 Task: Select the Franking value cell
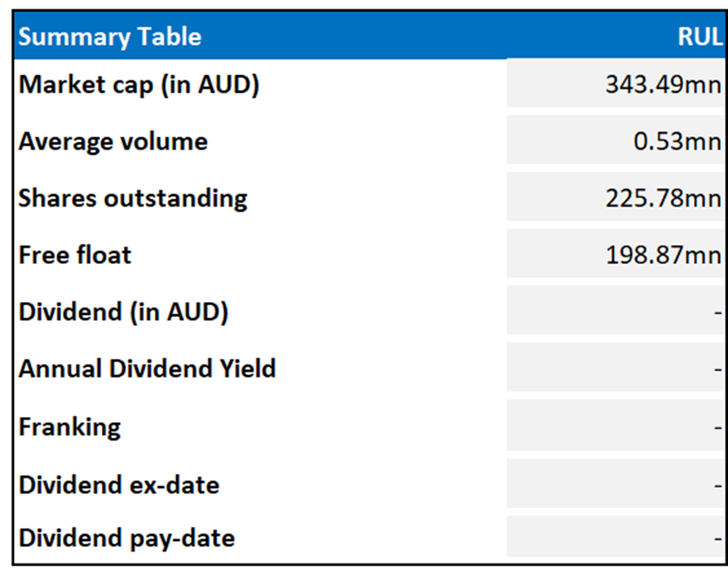point(615,427)
